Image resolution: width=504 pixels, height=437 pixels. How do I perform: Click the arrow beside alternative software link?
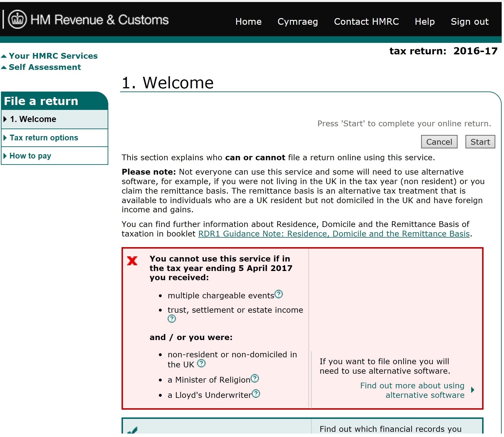472,390
